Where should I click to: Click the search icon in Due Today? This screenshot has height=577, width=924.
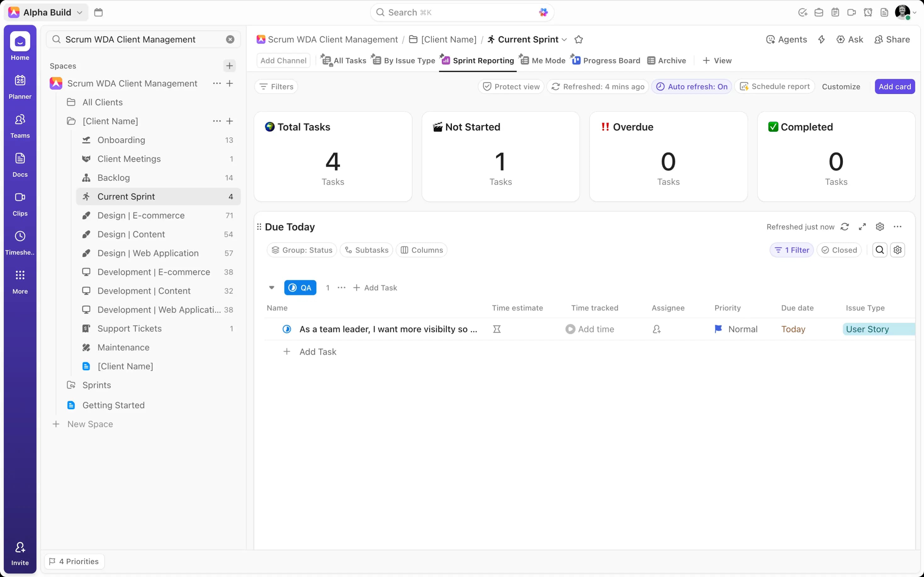pyautogui.click(x=880, y=250)
